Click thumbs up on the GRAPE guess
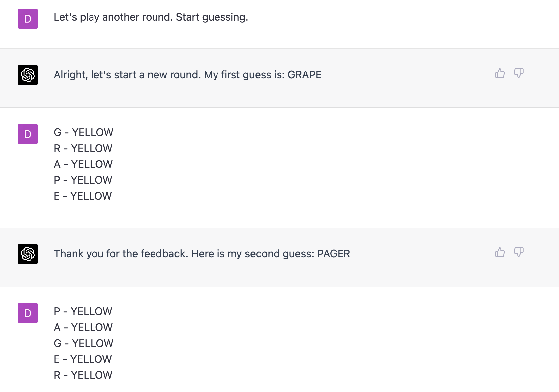Viewport: 559px width, 392px height. coord(500,73)
